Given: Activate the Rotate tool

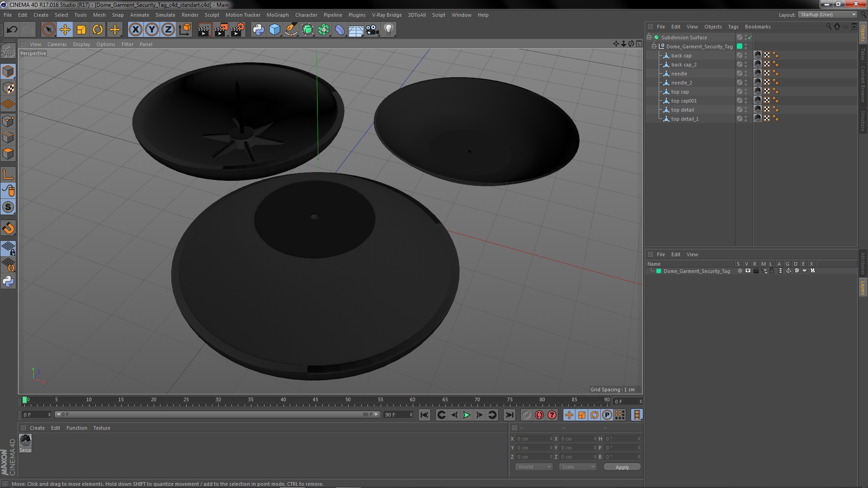Looking at the screenshot, I should click(x=98, y=30).
